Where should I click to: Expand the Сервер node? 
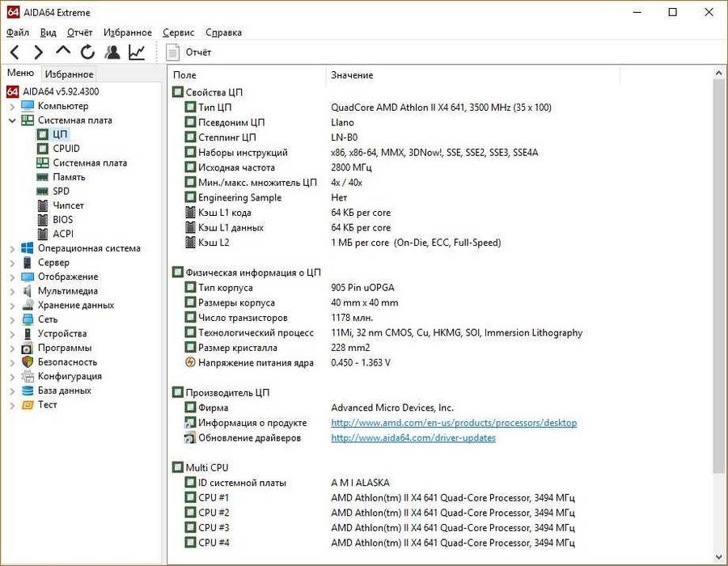[x=12, y=263]
